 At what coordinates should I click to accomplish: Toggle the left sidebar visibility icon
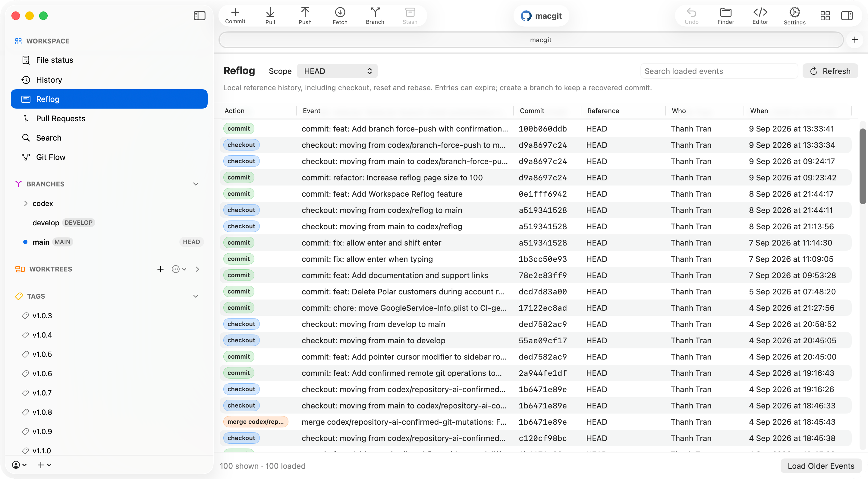200,15
